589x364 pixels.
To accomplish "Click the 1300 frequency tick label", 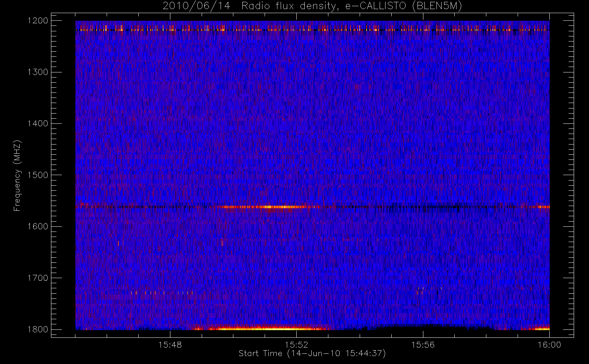I will pos(38,72).
